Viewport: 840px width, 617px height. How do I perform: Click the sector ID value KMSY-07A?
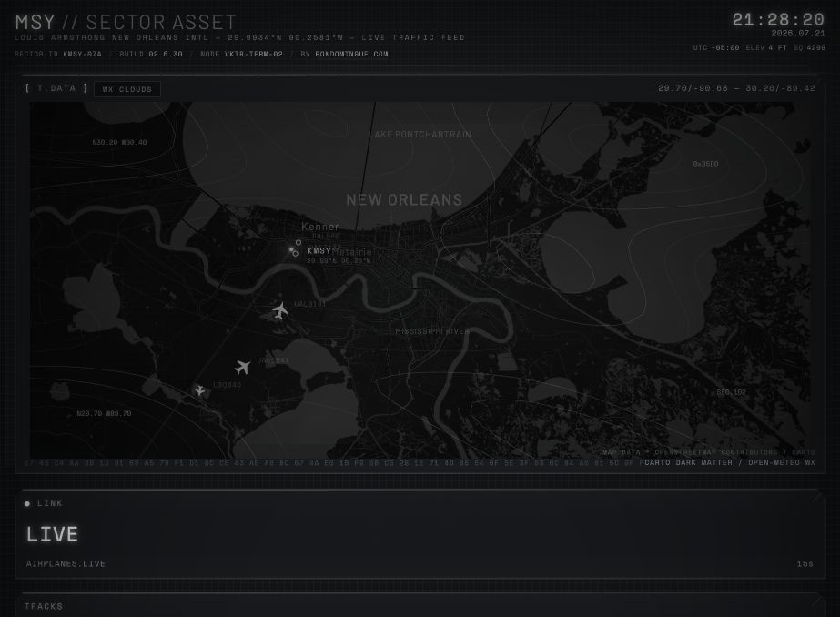pos(82,54)
